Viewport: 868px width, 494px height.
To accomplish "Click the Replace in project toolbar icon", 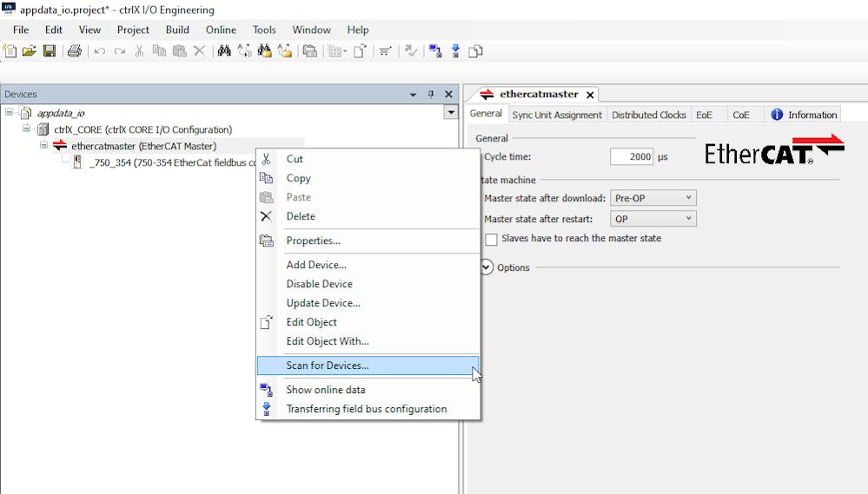I will tap(284, 51).
